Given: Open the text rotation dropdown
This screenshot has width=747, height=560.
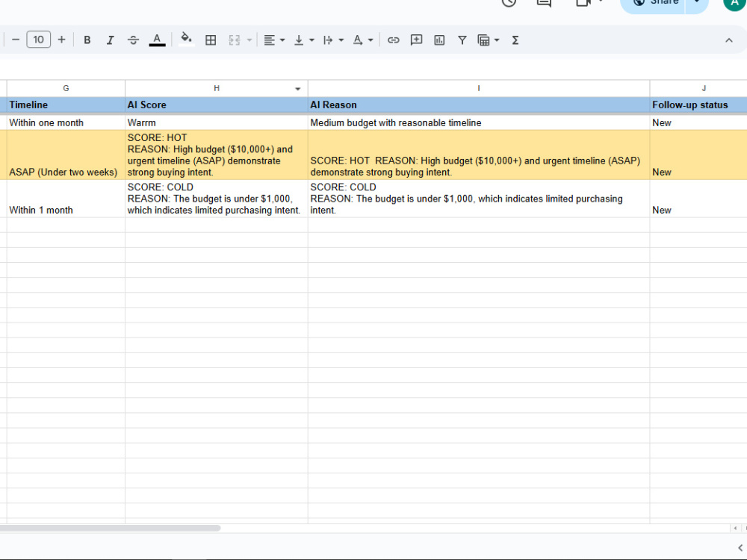Looking at the screenshot, I should coord(362,40).
